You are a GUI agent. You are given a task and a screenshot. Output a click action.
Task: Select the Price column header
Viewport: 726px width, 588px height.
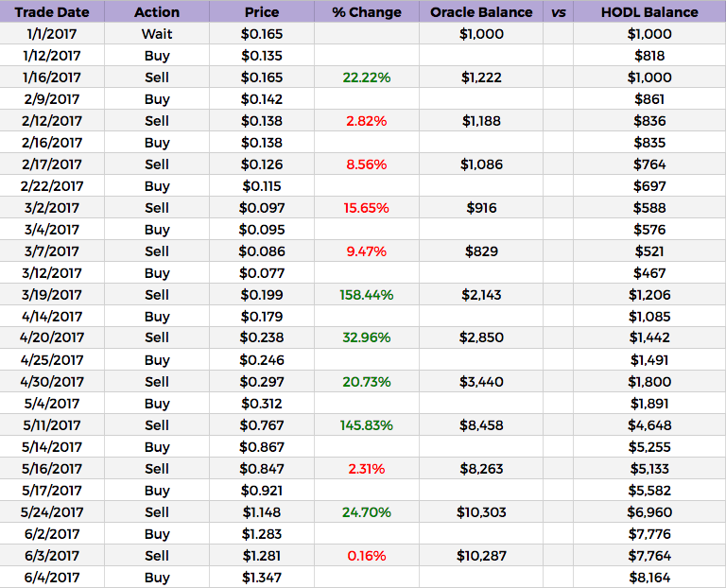pos(262,12)
